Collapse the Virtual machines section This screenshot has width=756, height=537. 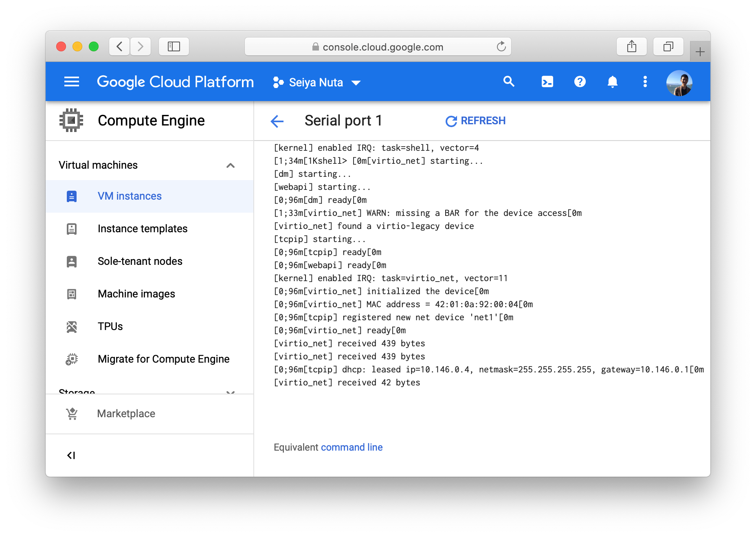[x=231, y=165]
